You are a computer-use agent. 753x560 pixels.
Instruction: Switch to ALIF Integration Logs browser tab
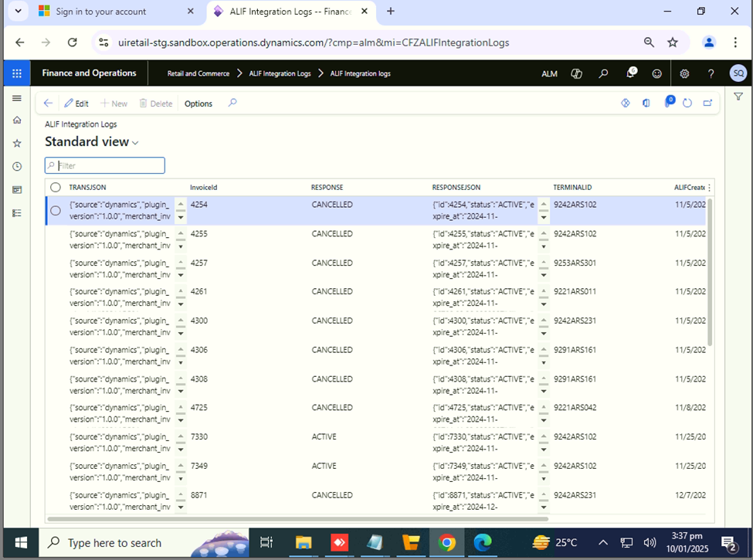[290, 12]
